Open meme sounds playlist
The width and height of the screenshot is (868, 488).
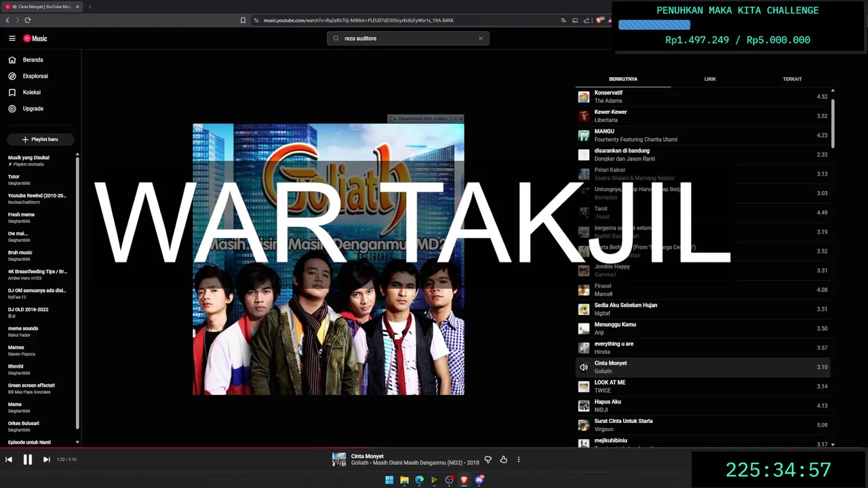tap(37, 331)
